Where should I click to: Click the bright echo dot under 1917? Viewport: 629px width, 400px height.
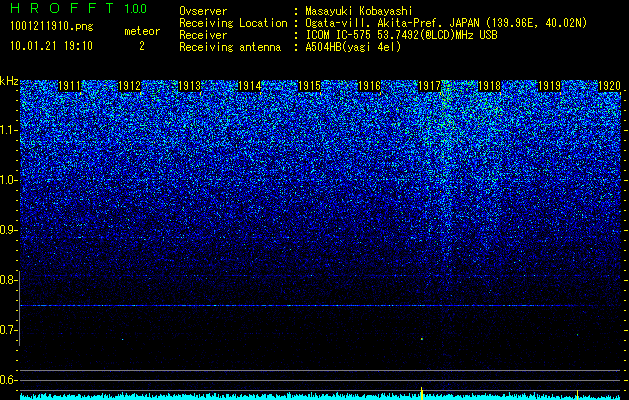pyautogui.click(x=422, y=339)
